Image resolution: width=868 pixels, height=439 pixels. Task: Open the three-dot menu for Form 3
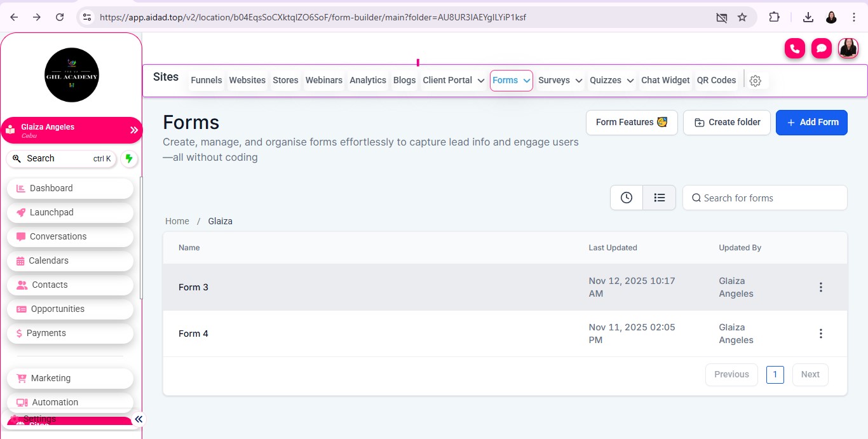tap(820, 287)
